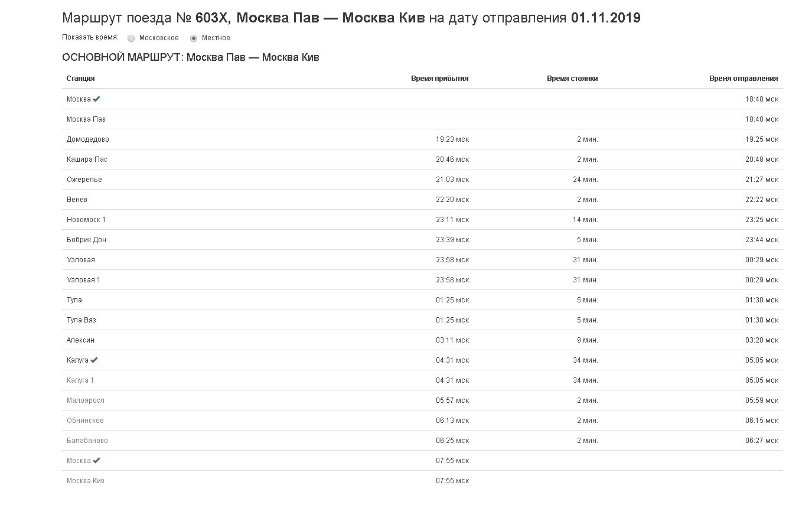Click the green checkmark in the last Москва row

(x=96, y=460)
